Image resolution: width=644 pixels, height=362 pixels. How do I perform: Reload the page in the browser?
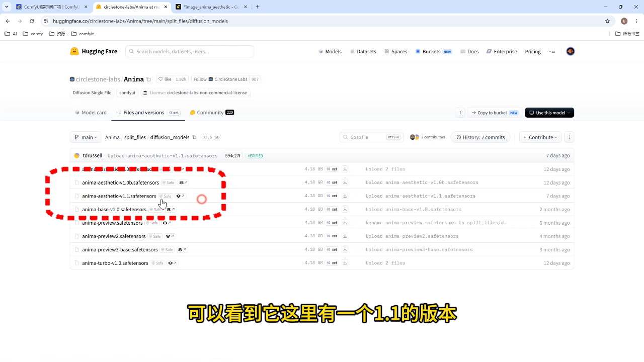click(x=32, y=21)
